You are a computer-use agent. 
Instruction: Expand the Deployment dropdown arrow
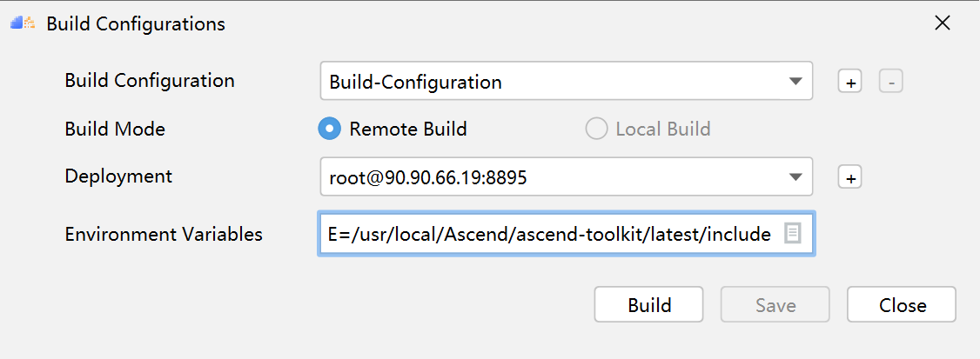(x=795, y=176)
